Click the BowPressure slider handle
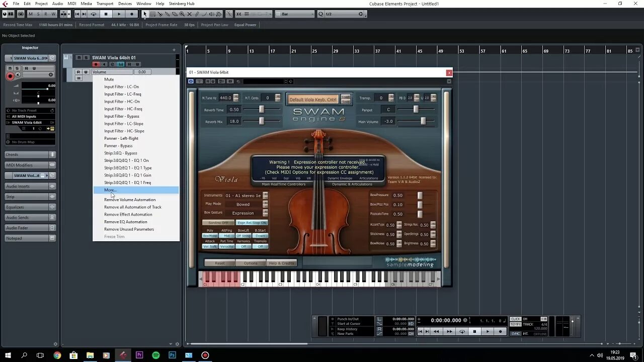This screenshot has width=644, height=362. 420,195
